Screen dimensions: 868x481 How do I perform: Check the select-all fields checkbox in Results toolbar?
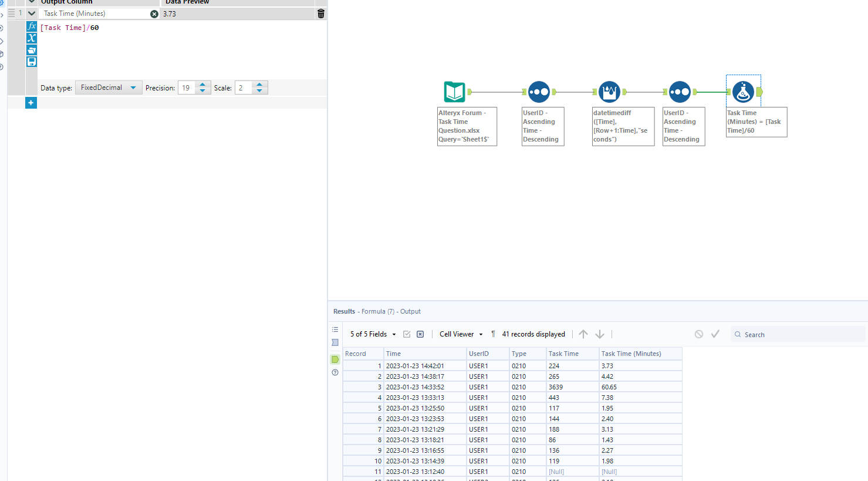[x=407, y=334]
